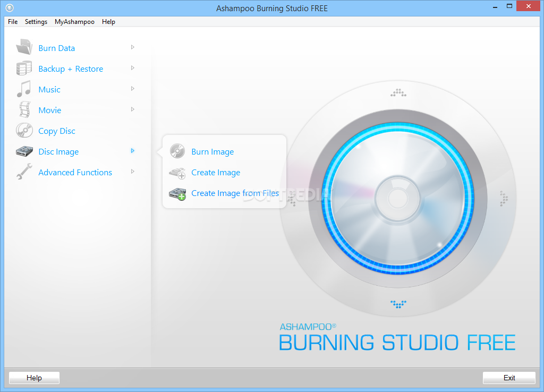544x392 pixels.
Task: Click the Movie label
Action: click(x=50, y=110)
